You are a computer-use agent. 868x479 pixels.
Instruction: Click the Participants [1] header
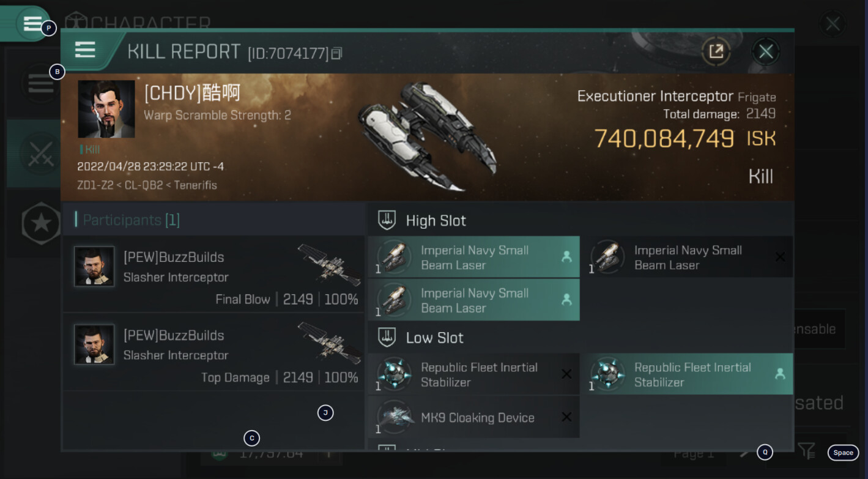coord(131,220)
